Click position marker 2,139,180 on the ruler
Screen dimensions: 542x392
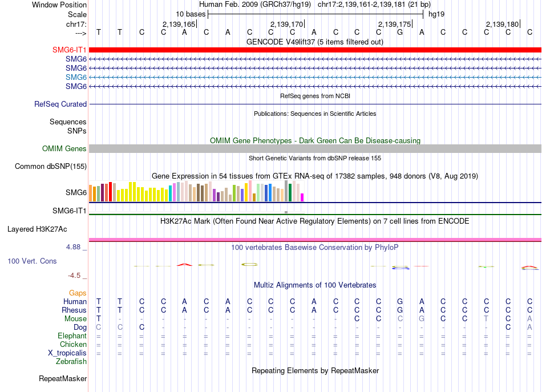[x=503, y=24]
